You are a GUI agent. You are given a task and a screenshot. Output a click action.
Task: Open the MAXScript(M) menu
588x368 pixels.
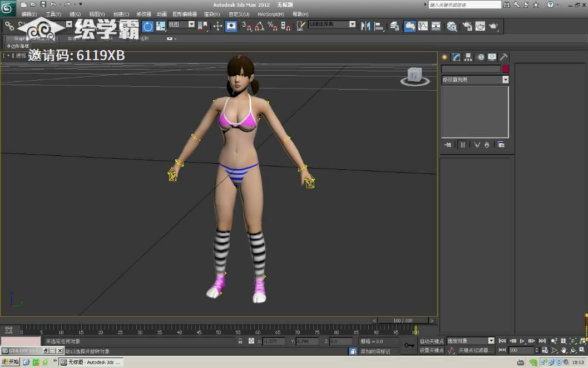tap(270, 14)
